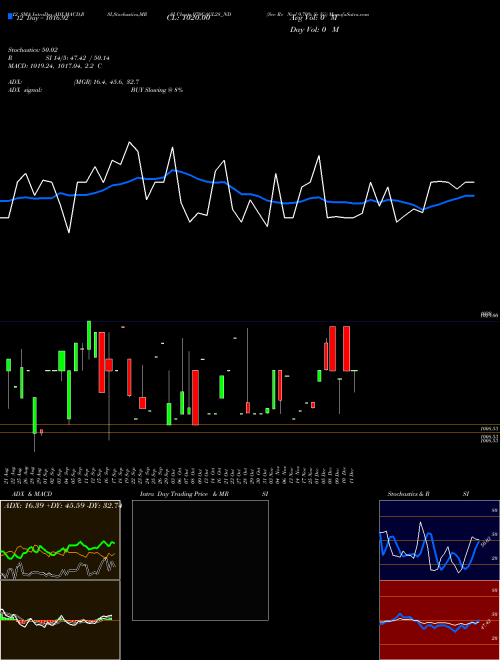Click the '21 Aug' date axis label
Screen dimensions: 500x660
click(x=8, y=476)
